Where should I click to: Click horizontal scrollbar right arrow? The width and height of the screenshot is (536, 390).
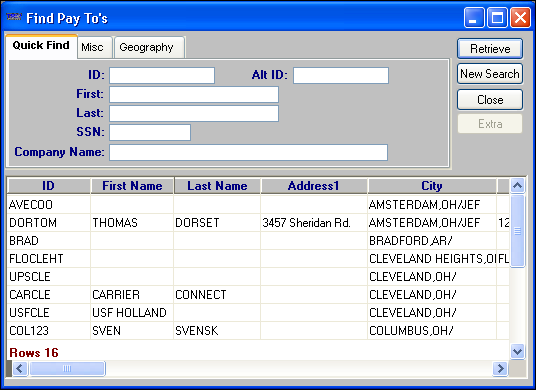click(x=500, y=368)
